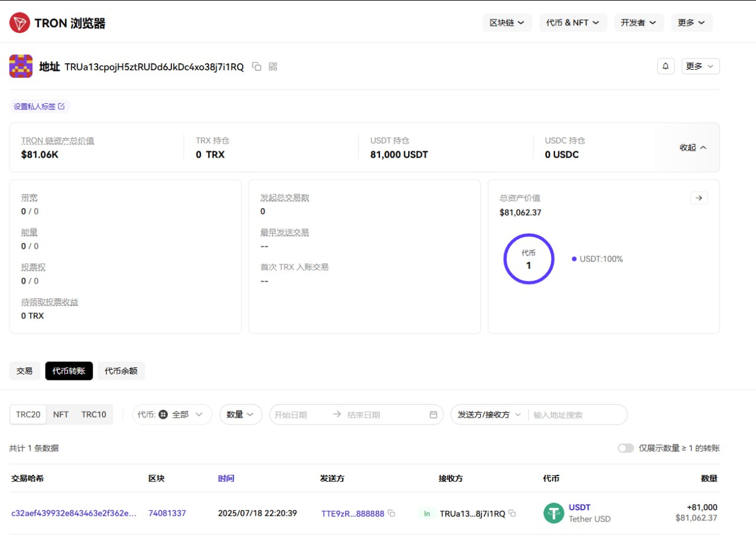Open calendar icon in date range
Image resolution: width=756 pixels, height=541 pixels.
pyautogui.click(x=433, y=415)
